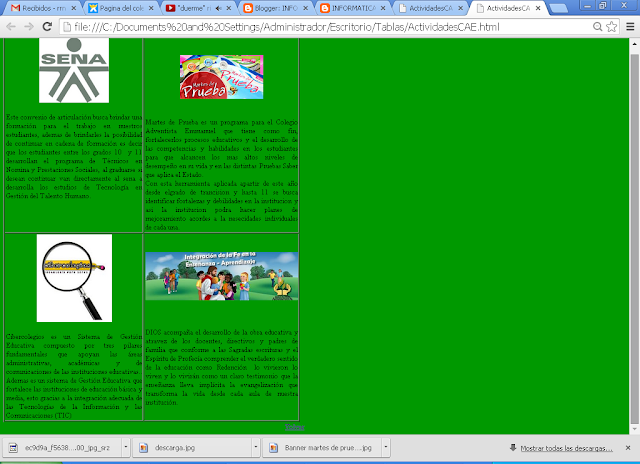Go forward to the next page

[x=29, y=27]
